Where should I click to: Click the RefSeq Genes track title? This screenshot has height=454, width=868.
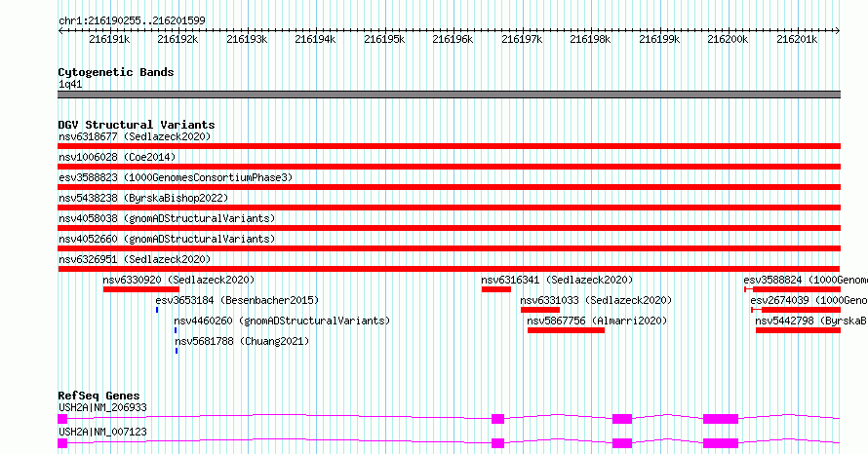pyautogui.click(x=99, y=396)
